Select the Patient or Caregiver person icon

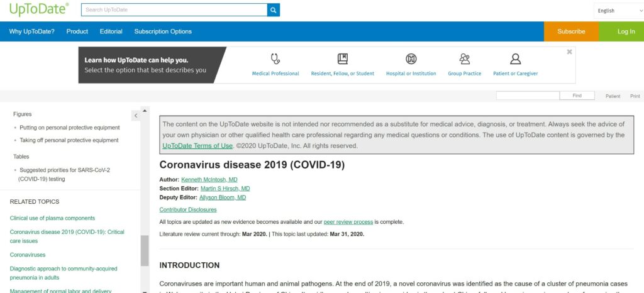(x=516, y=59)
